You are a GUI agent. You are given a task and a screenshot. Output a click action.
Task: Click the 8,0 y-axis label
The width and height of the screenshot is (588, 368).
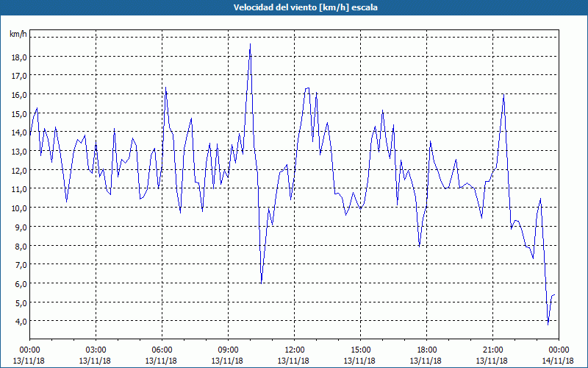pos(21,246)
